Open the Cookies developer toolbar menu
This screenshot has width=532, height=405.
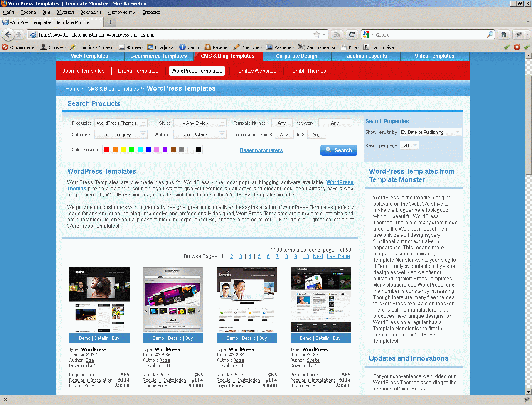pos(53,47)
